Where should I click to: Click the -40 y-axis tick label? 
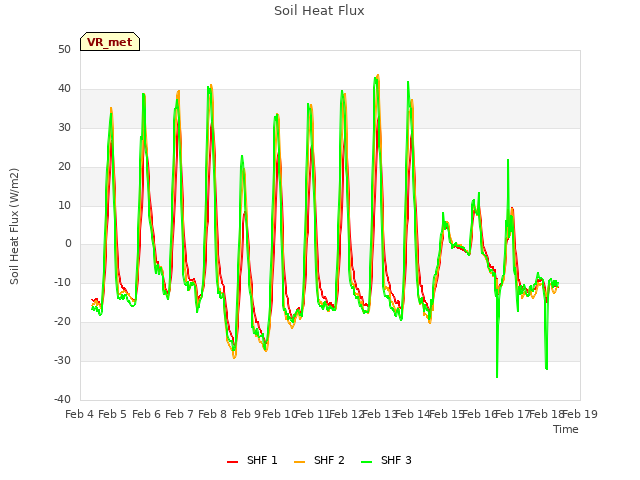(x=62, y=399)
